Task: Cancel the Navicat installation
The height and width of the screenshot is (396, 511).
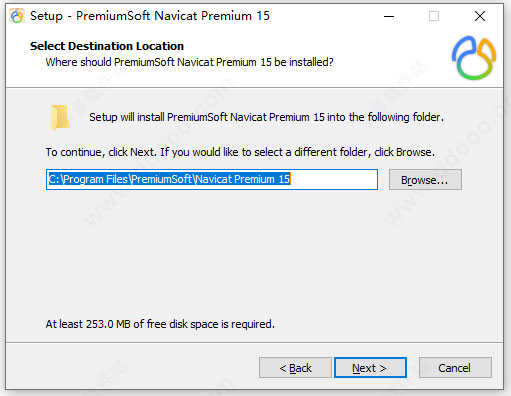Action: point(455,368)
